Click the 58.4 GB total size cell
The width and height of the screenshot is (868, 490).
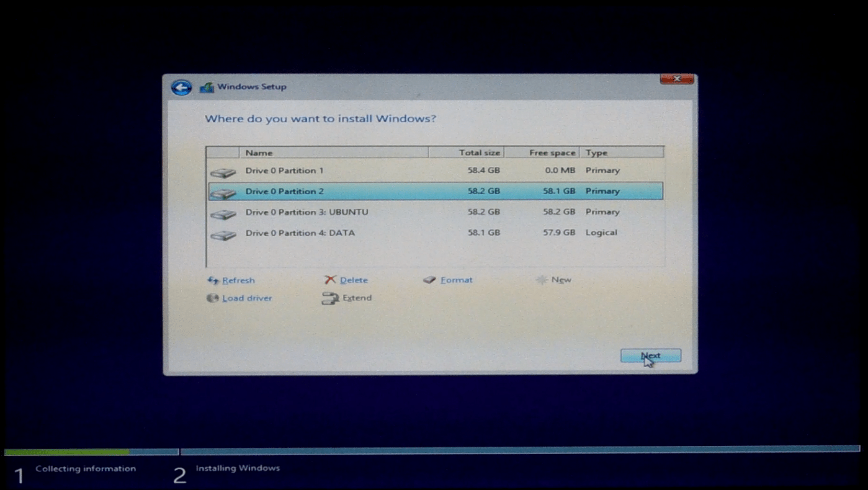click(484, 171)
